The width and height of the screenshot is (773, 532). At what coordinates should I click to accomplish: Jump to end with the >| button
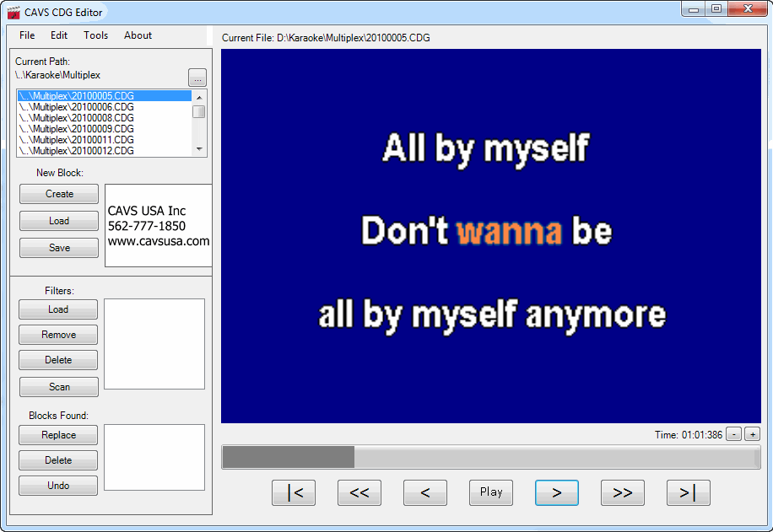(689, 492)
